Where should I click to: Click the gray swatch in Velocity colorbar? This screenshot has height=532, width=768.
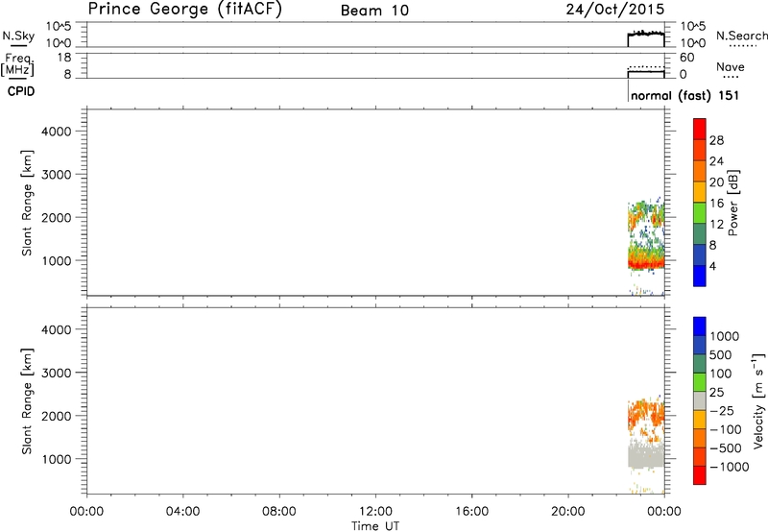point(700,401)
